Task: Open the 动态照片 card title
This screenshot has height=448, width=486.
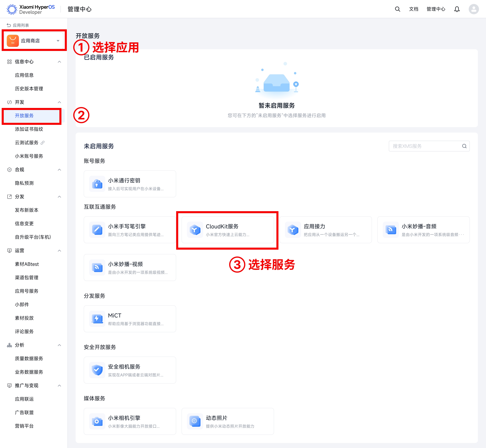Action: (x=217, y=418)
